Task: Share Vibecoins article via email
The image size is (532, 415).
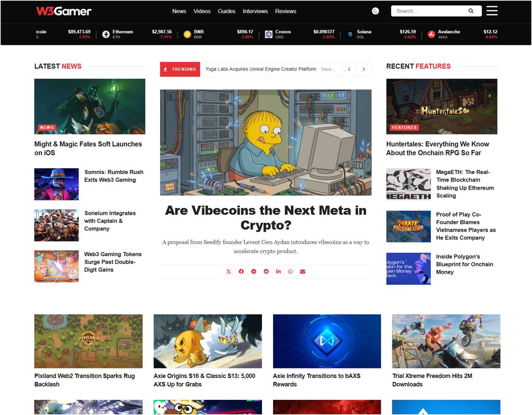Action: pos(302,272)
